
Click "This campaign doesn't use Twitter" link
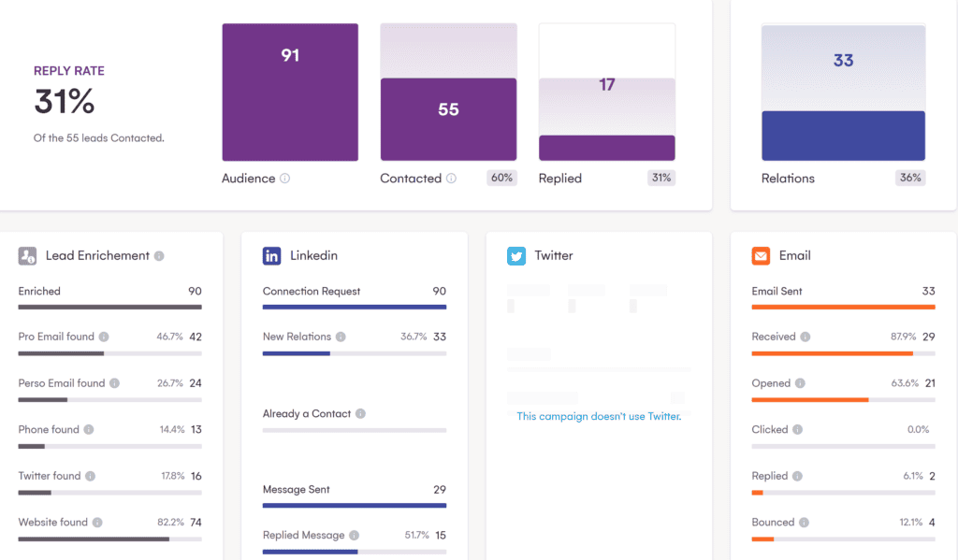coord(599,416)
